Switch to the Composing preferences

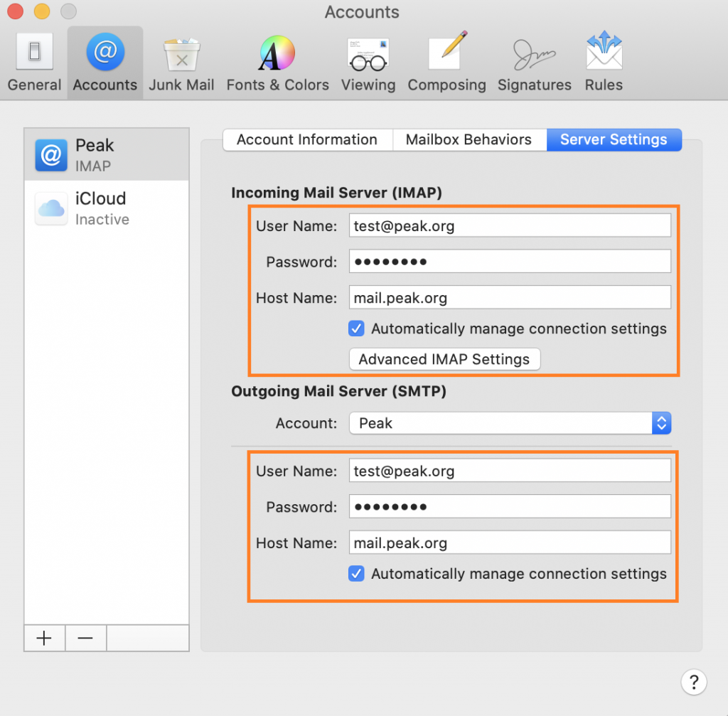coord(446,63)
